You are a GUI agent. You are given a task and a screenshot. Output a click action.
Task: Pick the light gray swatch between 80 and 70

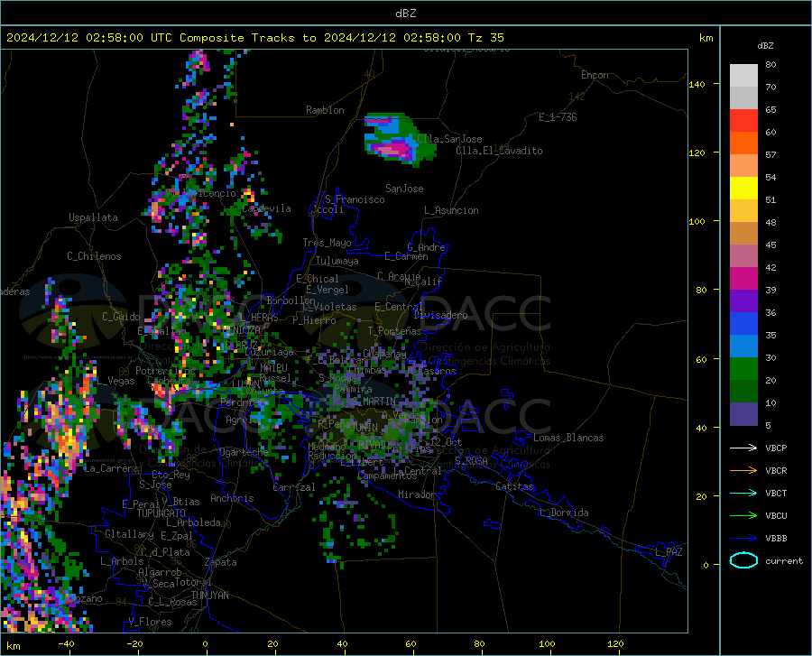743,76
